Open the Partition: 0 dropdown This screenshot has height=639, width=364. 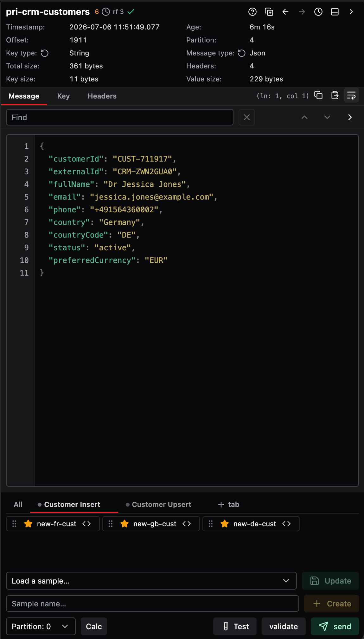[41, 626]
